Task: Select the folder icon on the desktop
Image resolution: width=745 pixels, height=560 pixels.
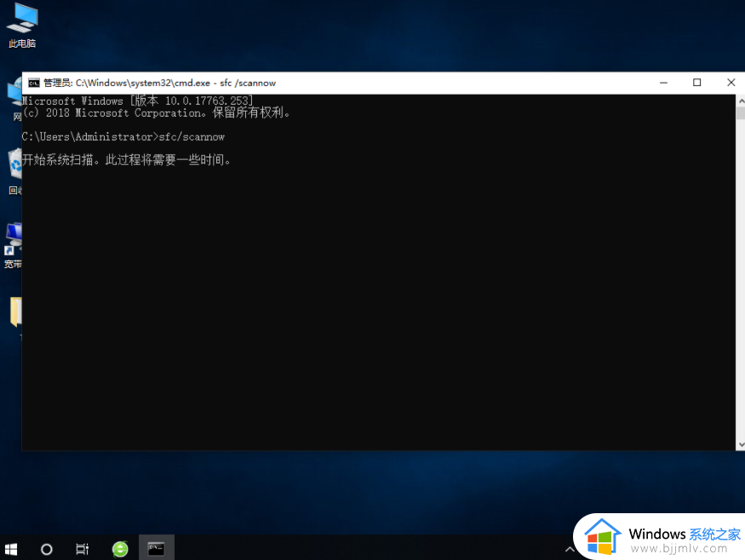Action: click(15, 312)
